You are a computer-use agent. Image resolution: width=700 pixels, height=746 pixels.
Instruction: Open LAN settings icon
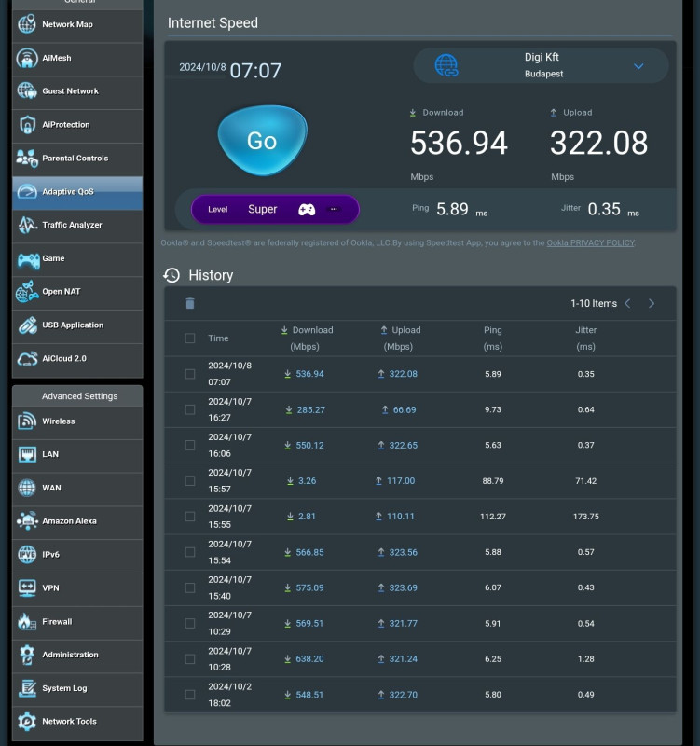[27, 454]
